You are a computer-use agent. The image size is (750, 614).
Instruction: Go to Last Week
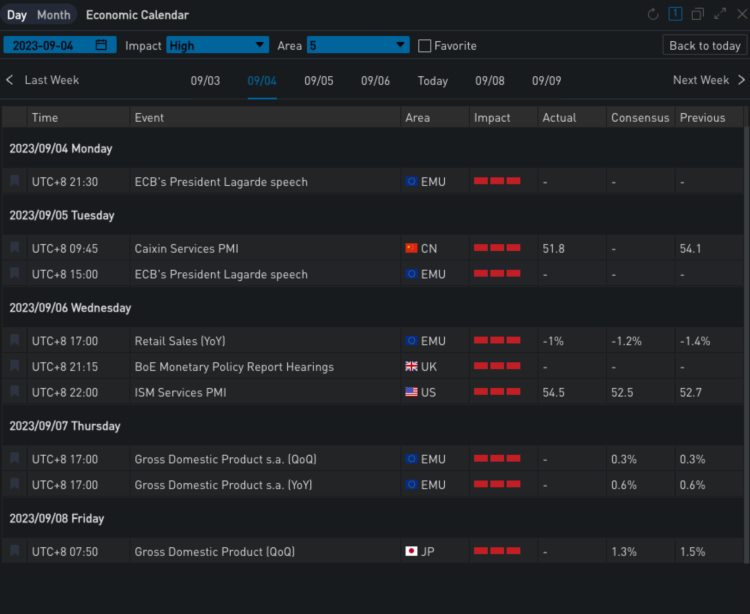coord(42,80)
